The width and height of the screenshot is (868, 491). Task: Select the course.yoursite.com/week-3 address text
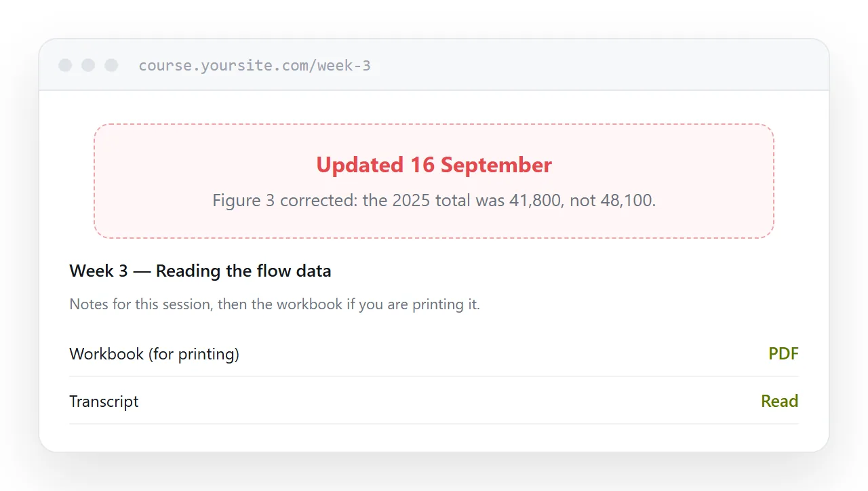click(254, 66)
